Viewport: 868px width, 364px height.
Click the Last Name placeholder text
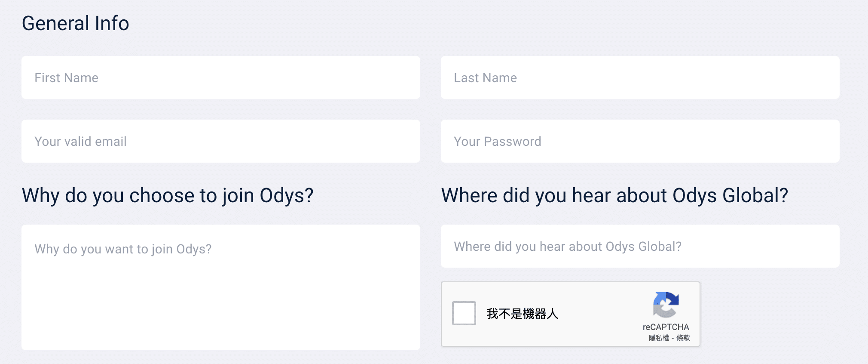486,78
